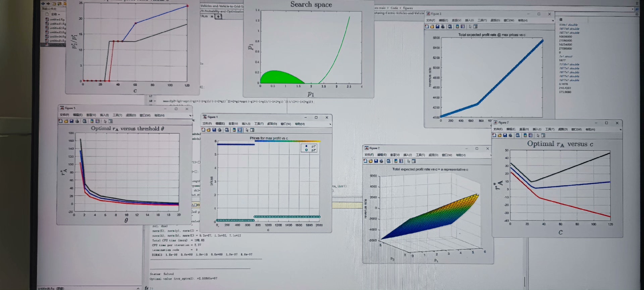Viewport: 644px width, 290px height.
Task: Click dock arrow at Figure 5 menu bar end
Action: point(190,115)
